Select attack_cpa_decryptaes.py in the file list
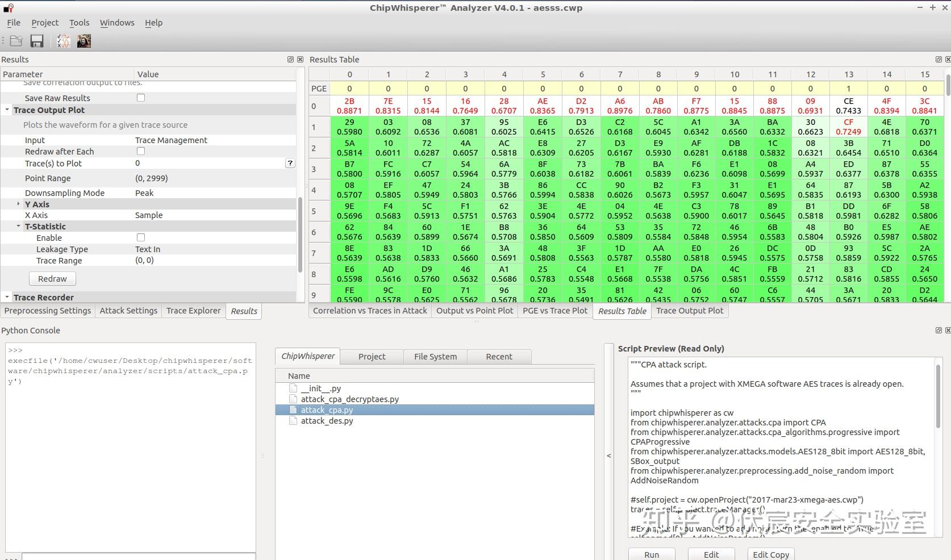The image size is (951, 560). pos(349,399)
